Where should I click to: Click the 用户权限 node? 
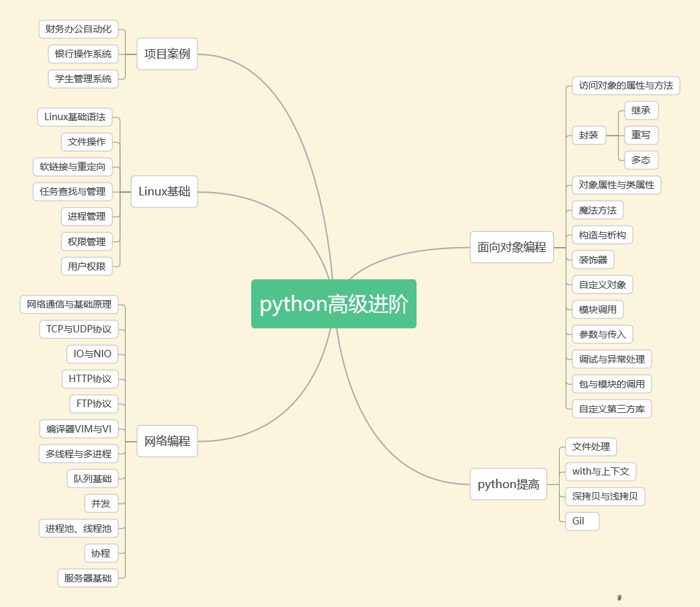tap(87, 267)
